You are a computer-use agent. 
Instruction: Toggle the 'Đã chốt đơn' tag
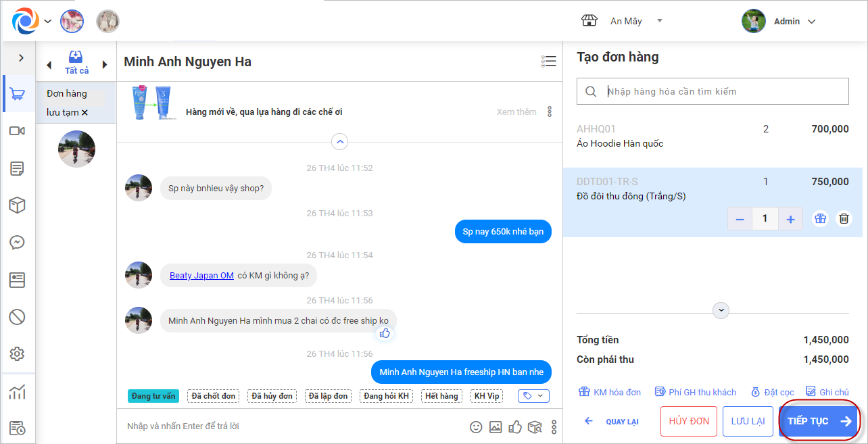tap(213, 396)
